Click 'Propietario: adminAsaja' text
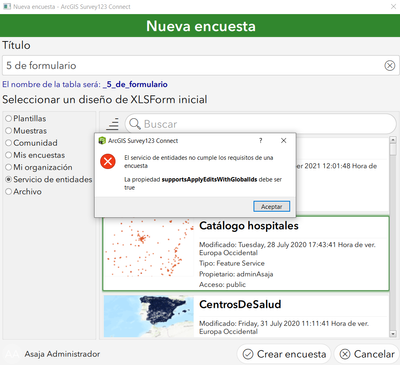The height and width of the screenshot is (365, 400). (236, 274)
